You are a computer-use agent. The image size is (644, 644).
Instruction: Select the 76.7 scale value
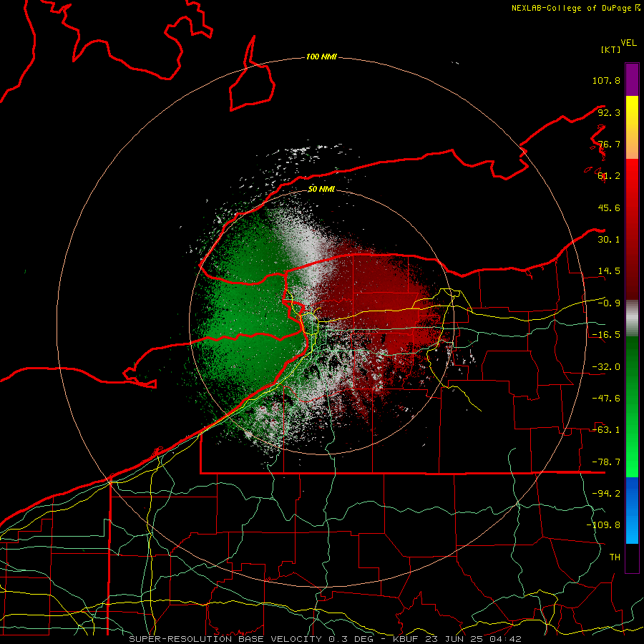[609, 144]
